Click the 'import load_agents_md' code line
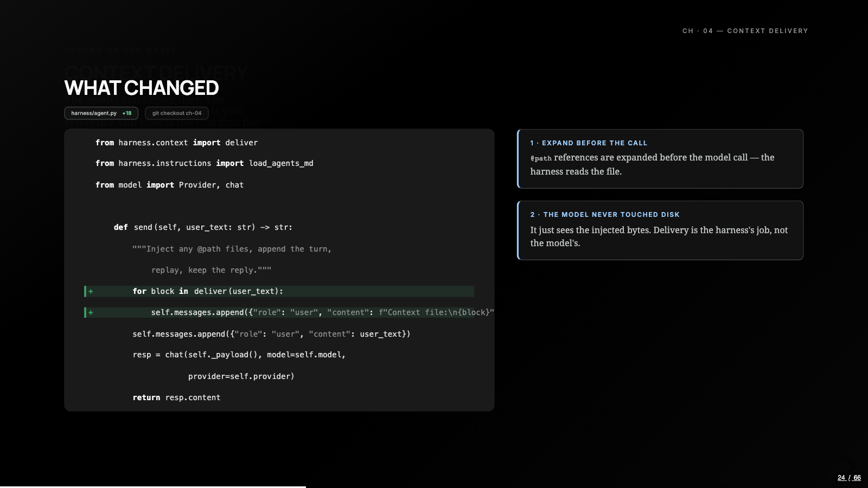 coord(204,163)
